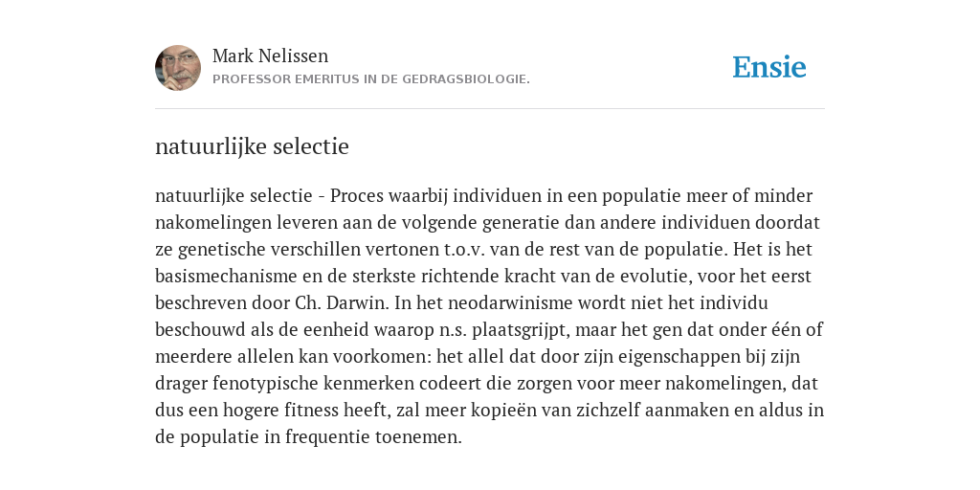Click the horizontal divider line below the author

[490, 109]
